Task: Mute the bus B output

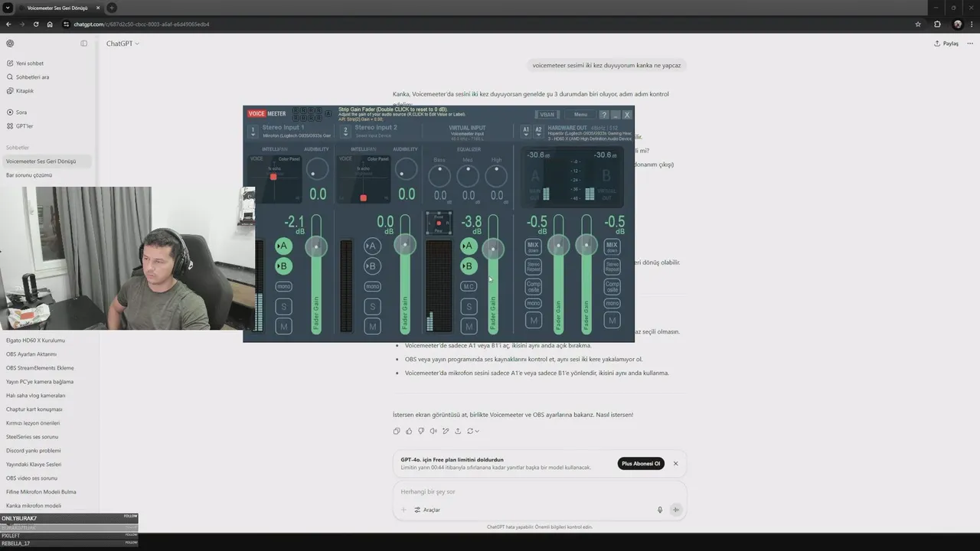Action: point(612,321)
